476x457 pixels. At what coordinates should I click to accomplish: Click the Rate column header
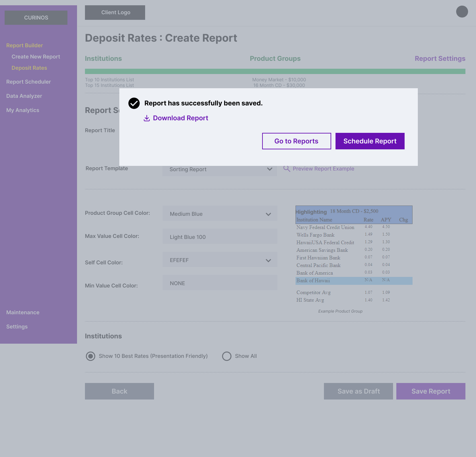368,220
